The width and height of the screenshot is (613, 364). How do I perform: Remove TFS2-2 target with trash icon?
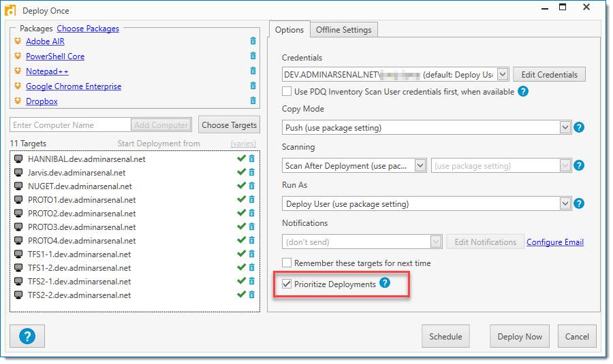coord(252,295)
